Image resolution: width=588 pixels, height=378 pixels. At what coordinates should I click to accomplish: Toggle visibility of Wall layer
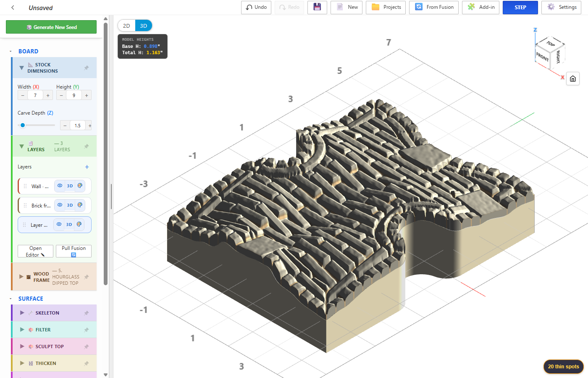60,186
